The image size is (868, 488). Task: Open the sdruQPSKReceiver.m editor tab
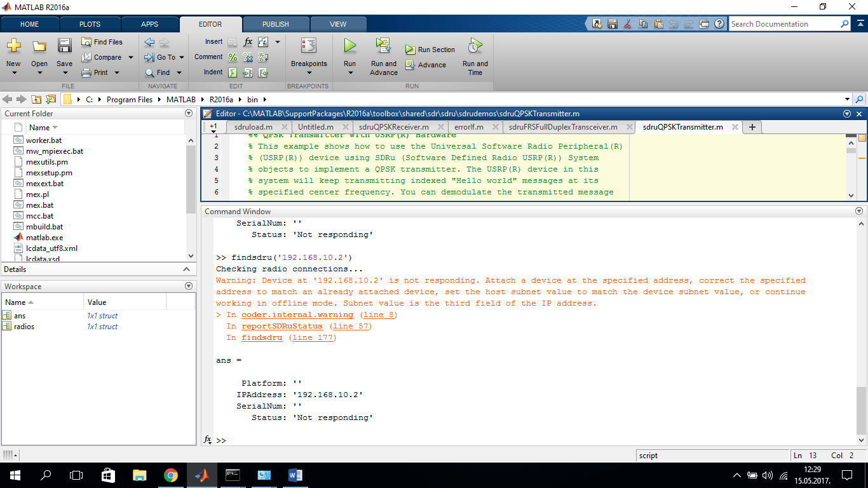394,127
